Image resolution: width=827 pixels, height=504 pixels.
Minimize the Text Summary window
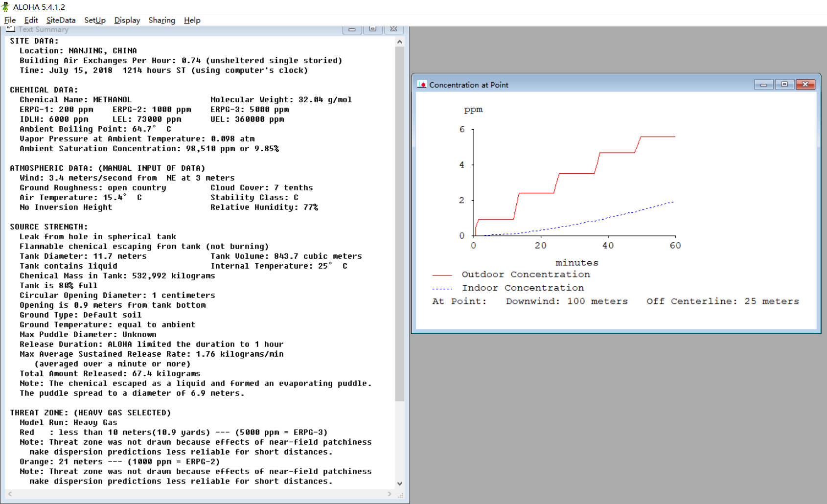point(352,29)
